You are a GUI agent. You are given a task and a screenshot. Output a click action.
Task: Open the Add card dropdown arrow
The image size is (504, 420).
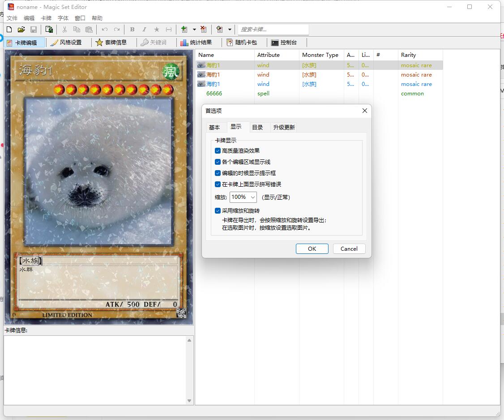194,30
